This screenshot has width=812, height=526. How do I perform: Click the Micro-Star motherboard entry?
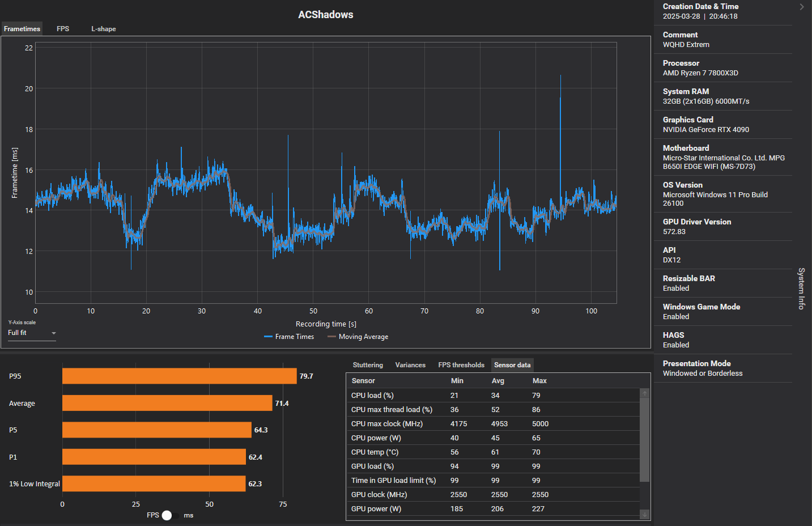click(724, 162)
